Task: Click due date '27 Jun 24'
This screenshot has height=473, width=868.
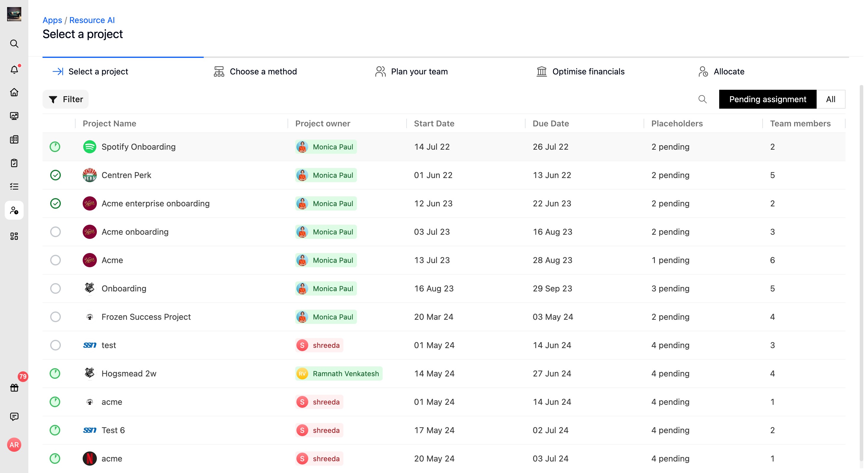Action: pyautogui.click(x=552, y=373)
